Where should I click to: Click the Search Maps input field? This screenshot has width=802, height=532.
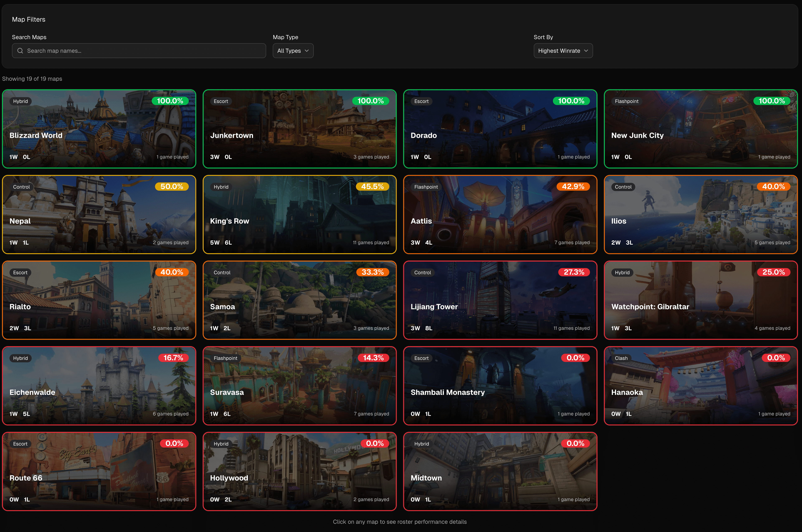[x=139, y=50]
